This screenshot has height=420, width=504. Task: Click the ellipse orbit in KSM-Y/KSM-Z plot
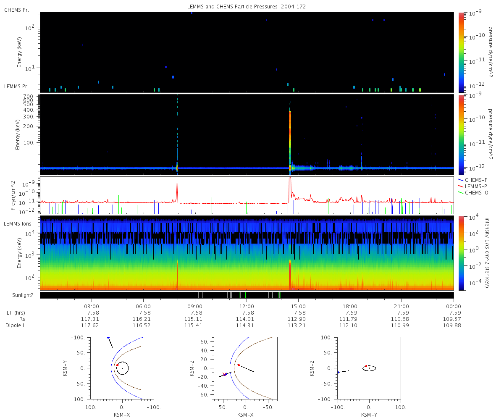click(x=369, y=368)
